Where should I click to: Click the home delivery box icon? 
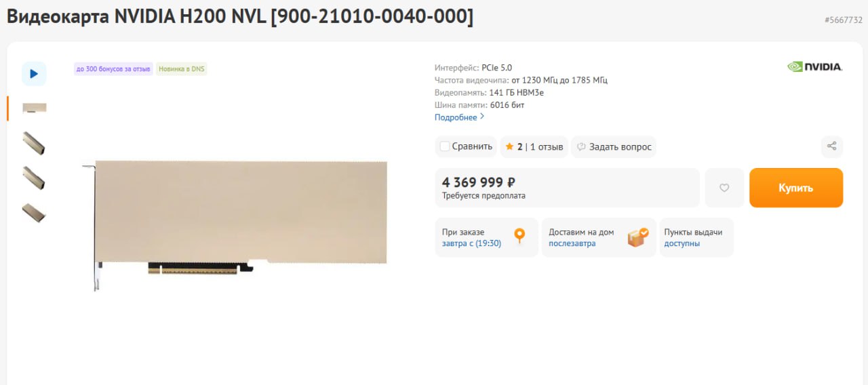coord(637,237)
